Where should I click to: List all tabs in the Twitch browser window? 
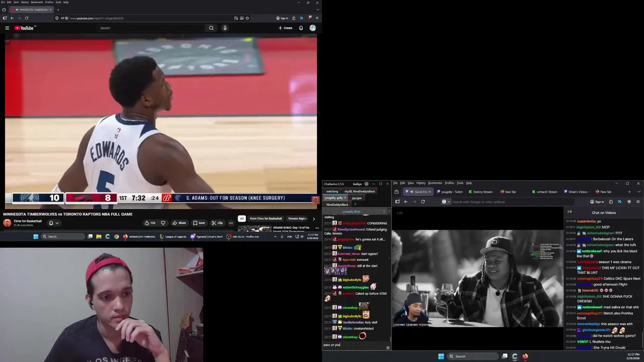coord(639,192)
